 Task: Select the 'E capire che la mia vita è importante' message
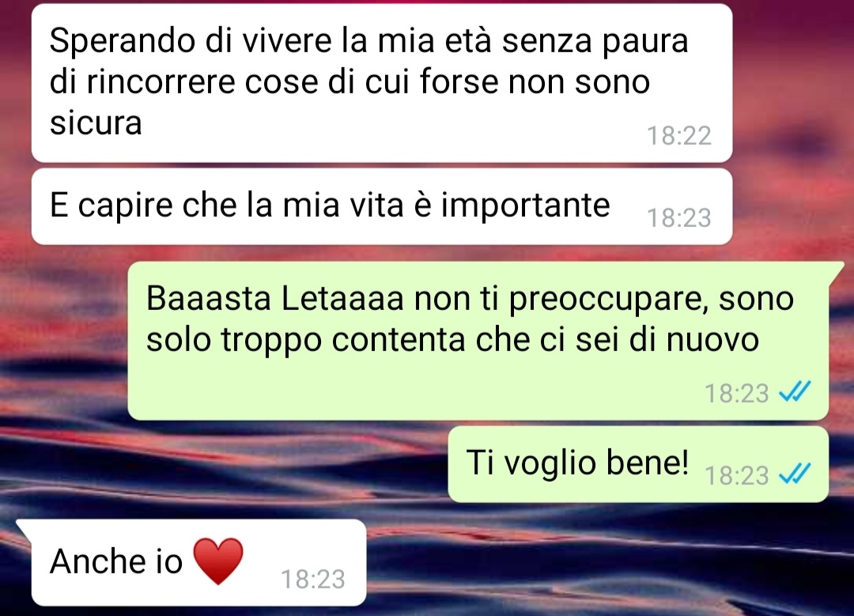382,206
